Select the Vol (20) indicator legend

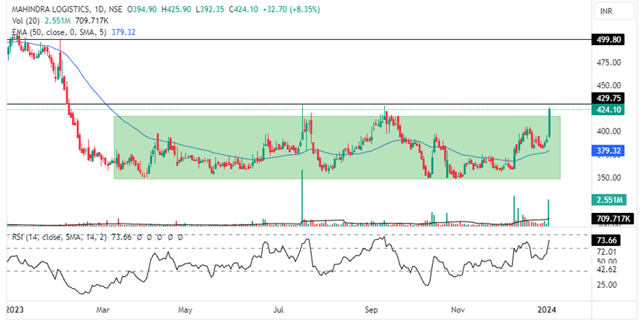pos(25,21)
